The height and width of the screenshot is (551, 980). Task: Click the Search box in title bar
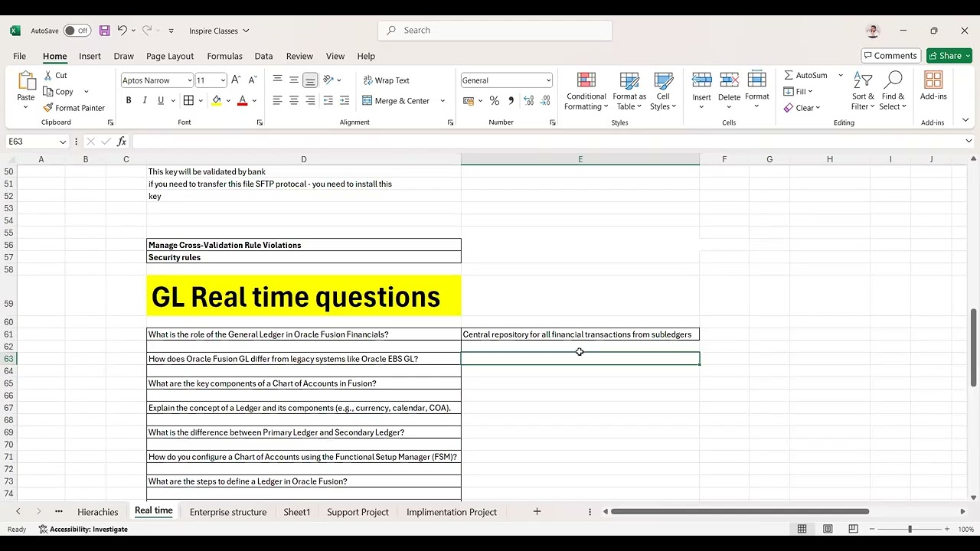(495, 31)
